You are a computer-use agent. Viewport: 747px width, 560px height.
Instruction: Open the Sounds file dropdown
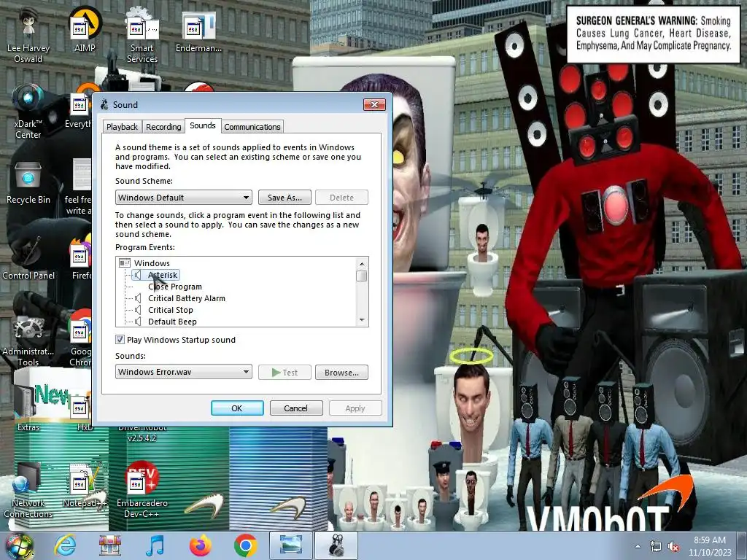[183, 372]
